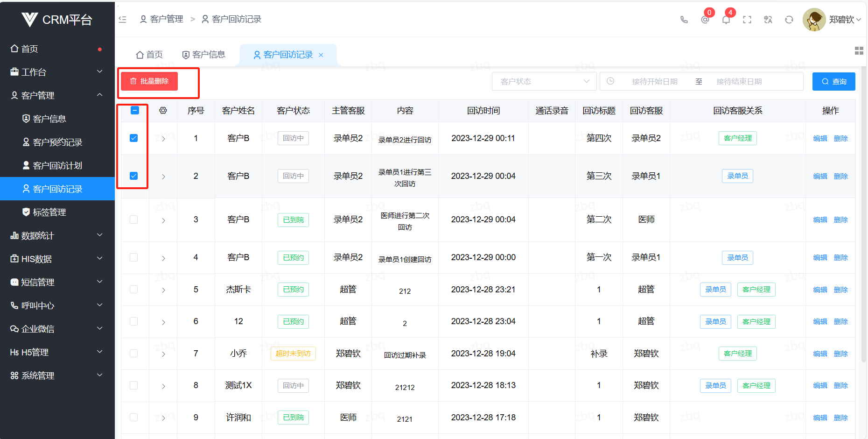Click the 接待开始日期 input field
The width and height of the screenshot is (868, 439).
pos(655,81)
